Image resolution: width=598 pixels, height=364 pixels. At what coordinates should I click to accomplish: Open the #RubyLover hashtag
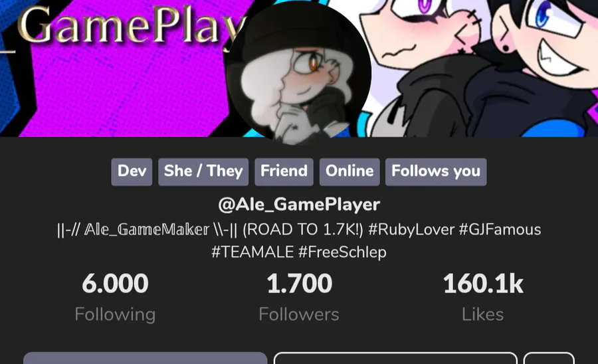click(x=411, y=229)
